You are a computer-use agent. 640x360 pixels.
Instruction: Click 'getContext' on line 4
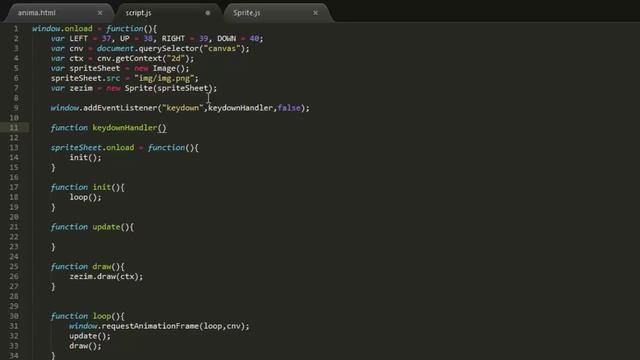(138, 58)
